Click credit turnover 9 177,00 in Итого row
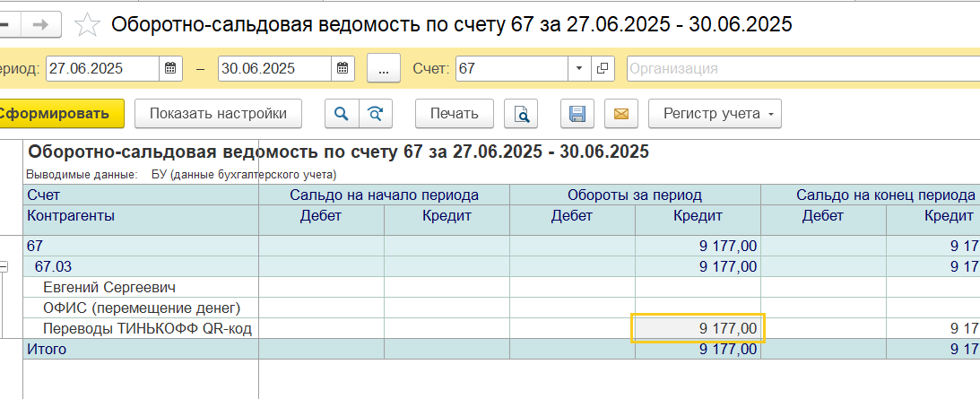This screenshot has width=980, height=399. [698, 349]
